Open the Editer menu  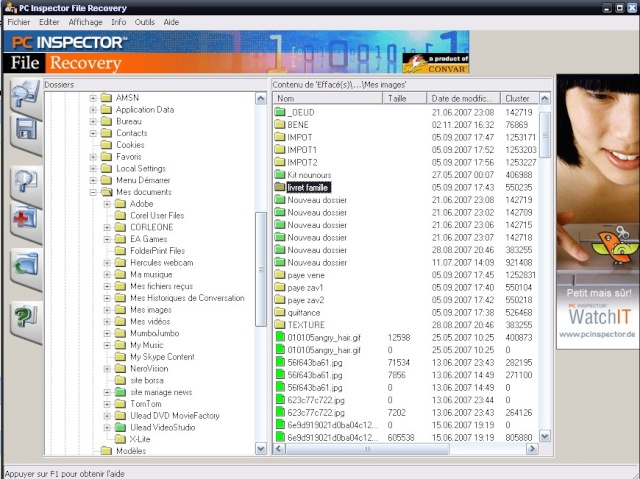49,22
